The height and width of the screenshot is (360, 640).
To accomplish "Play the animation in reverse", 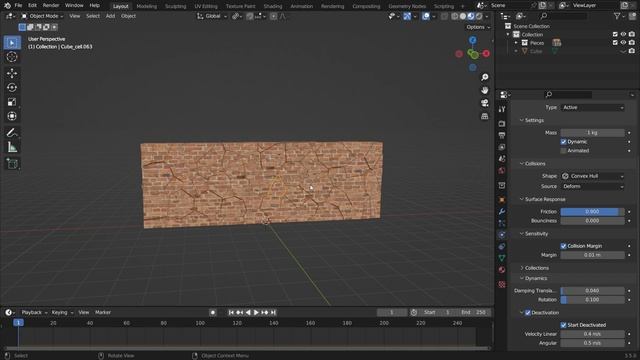I will (248, 313).
